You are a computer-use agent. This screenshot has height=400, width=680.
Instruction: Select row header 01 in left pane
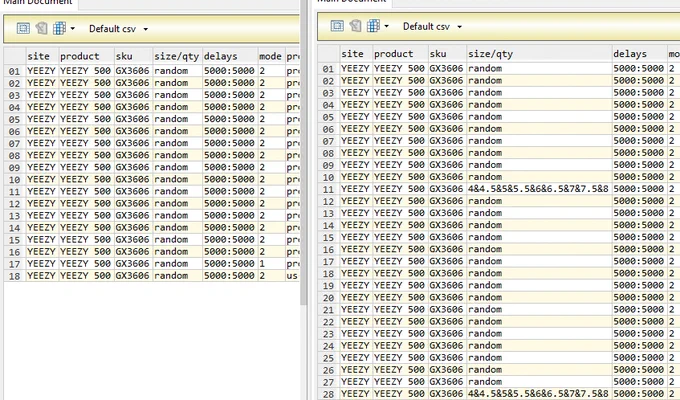coord(15,71)
